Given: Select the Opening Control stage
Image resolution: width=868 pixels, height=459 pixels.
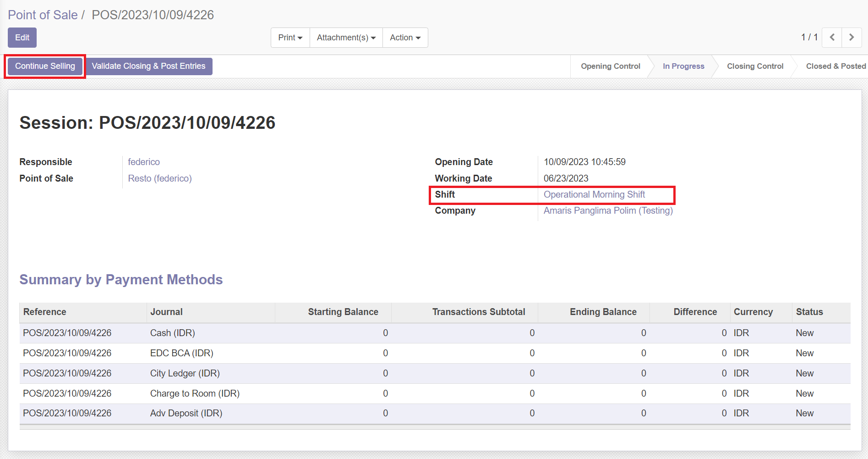Looking at the screenshot, I should click(610, 66).
